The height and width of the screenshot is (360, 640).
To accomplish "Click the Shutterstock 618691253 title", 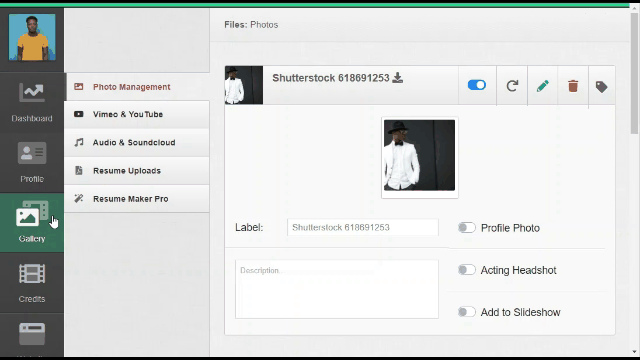I will (x=331, y=78).
